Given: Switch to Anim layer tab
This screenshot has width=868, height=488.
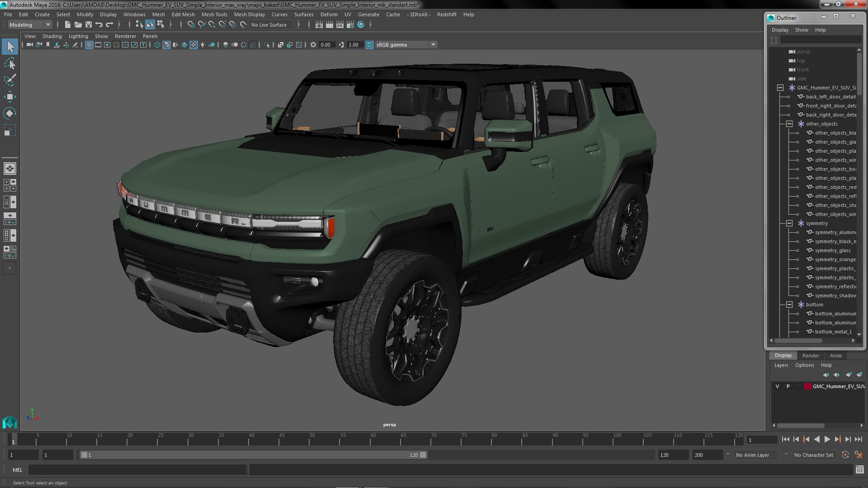Looking at the screenshot, I should point(835,356).
